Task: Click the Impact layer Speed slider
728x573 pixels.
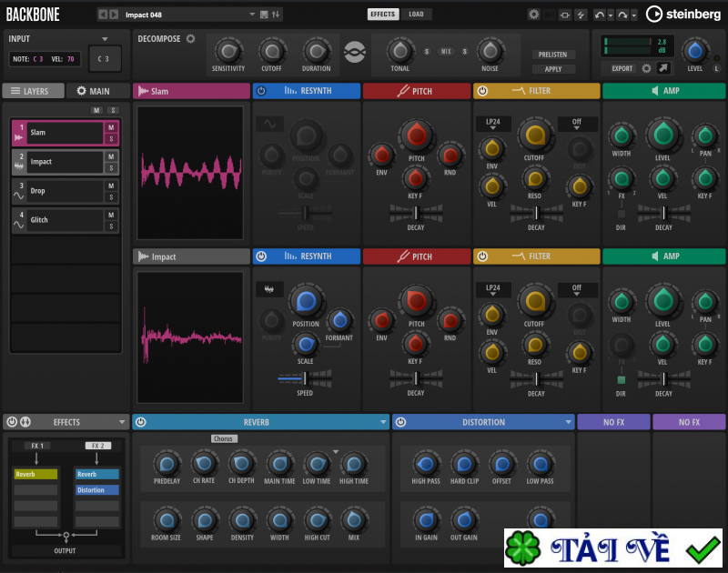Action: [x=305, y=377]
